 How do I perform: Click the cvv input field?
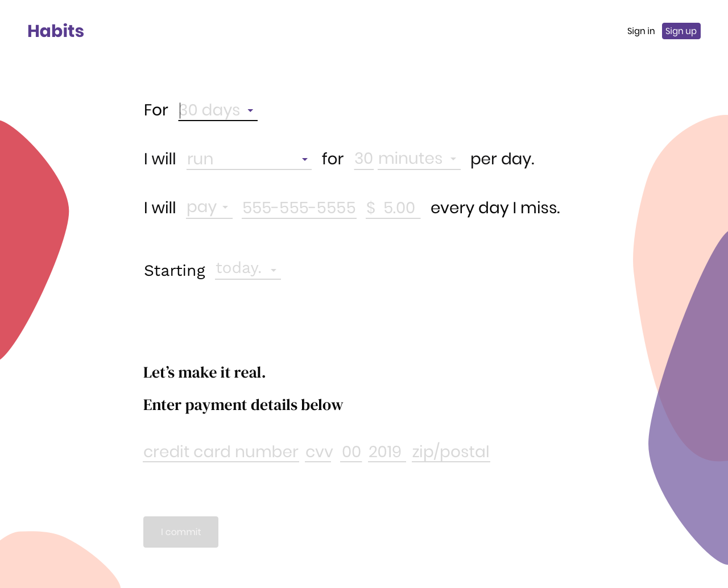318,452
